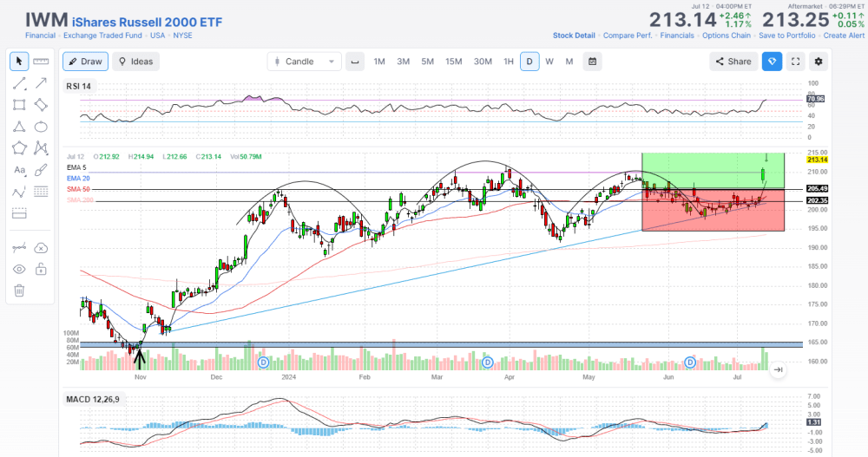Screen dimensions: 868x457
Task: Enter fullscreen chart mode
Action: pyautogui.click(x=795, y=62)
